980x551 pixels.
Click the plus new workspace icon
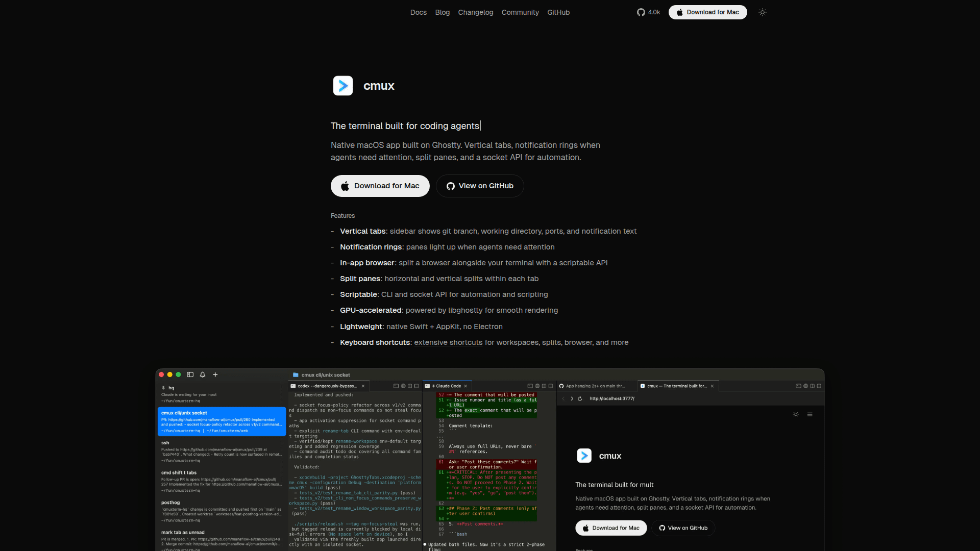215,374
